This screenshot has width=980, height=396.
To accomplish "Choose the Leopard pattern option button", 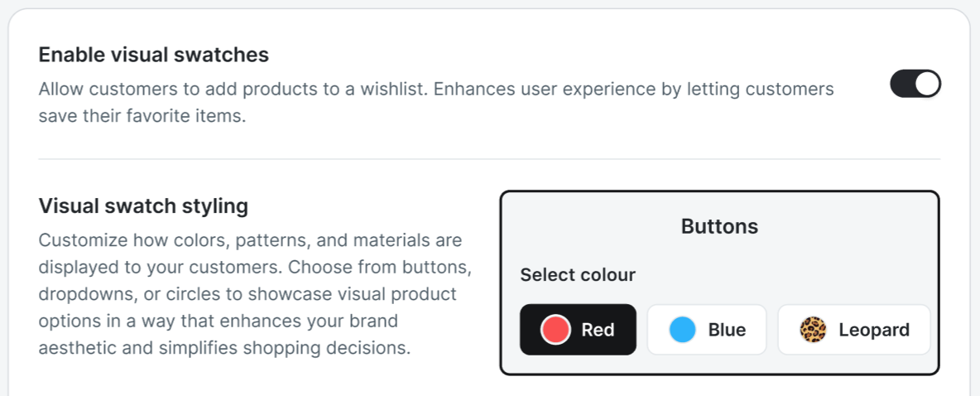I will point(853,330).
